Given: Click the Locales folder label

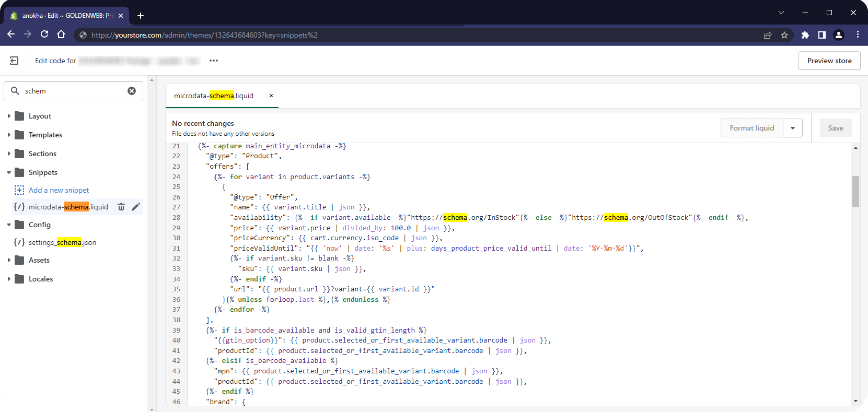Looking at the screenshot, I should click(x=41, y=279).
